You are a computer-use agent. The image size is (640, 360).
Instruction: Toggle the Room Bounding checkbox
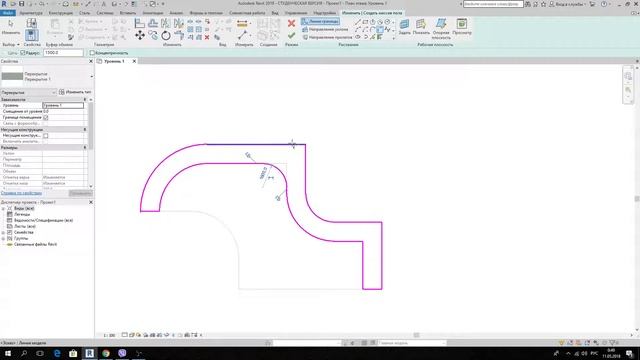[x=46, y=117]
